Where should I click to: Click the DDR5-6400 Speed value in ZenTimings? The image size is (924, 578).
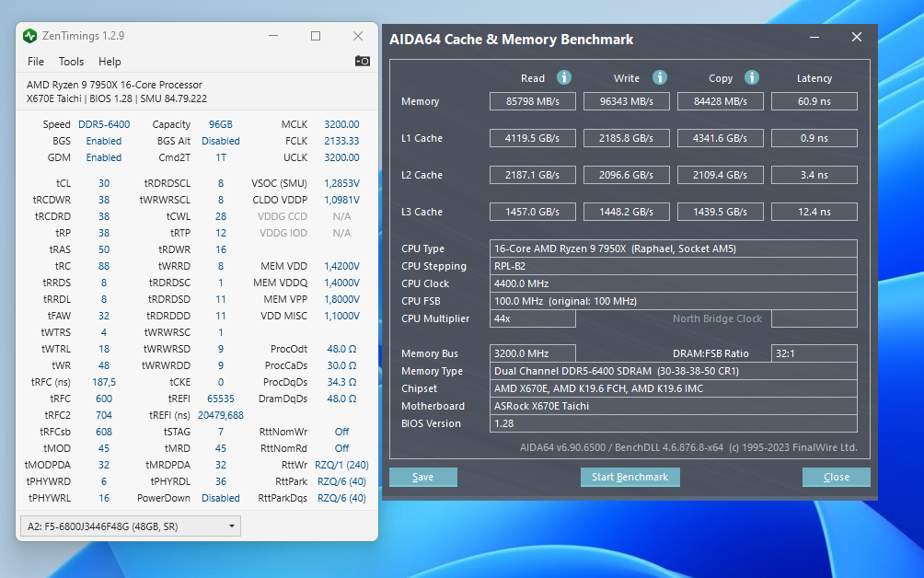[104, 124]
